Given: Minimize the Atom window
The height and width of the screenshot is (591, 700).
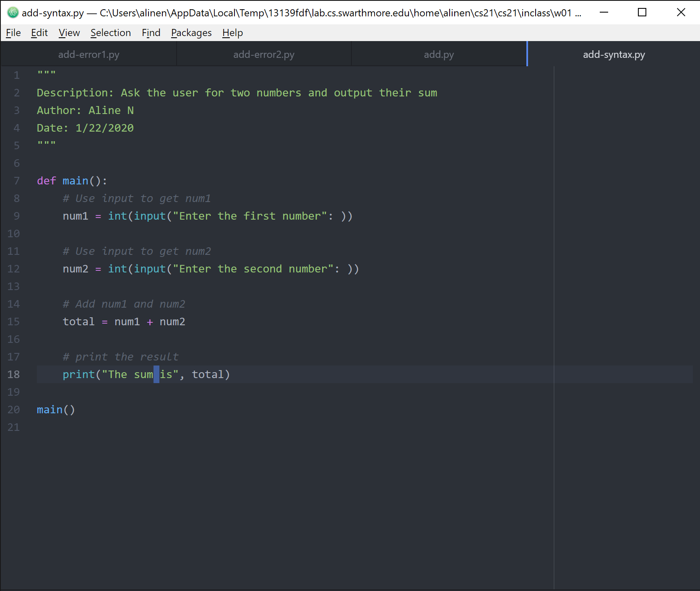Looking at the screenshot, I should (604, 13).
